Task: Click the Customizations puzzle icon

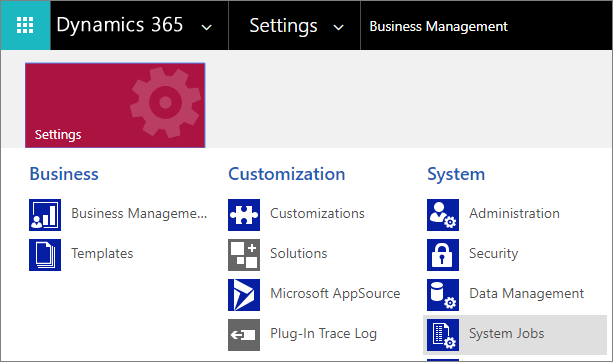Action: click(x=244, y=215)
